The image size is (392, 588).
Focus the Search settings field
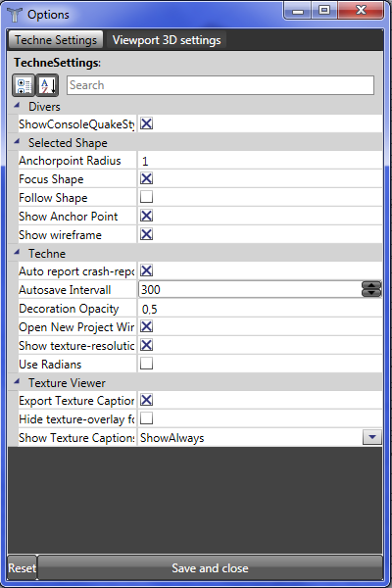(220, 85)
